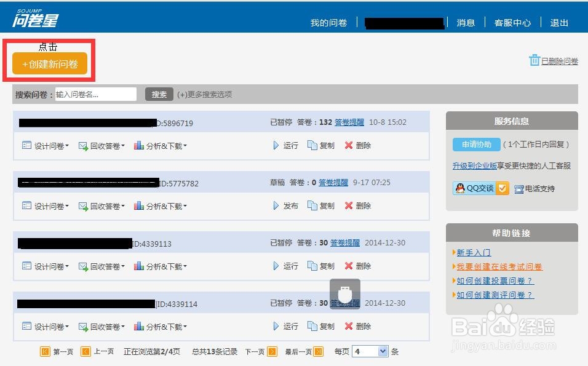Screen dimensions: 588x366
Task: Open 答卷提醒 link for survey ID:5896719
Action: pos(349,122)
